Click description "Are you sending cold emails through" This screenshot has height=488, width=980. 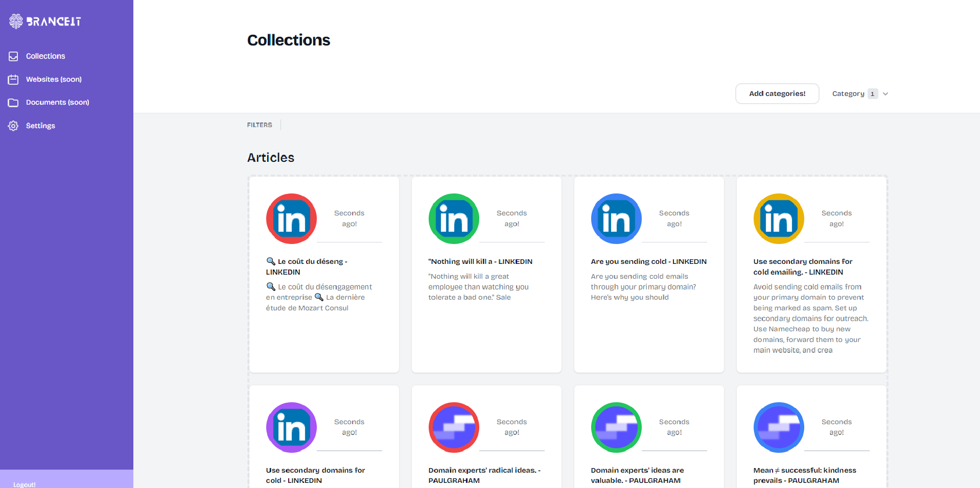pyautogui.click(x=643, y=287)
